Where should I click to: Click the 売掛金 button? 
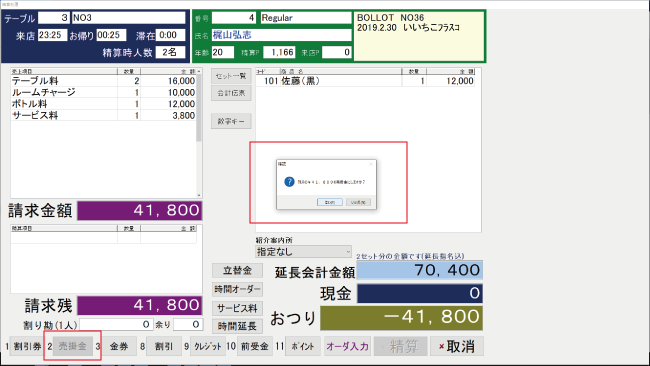coord(73,346)
